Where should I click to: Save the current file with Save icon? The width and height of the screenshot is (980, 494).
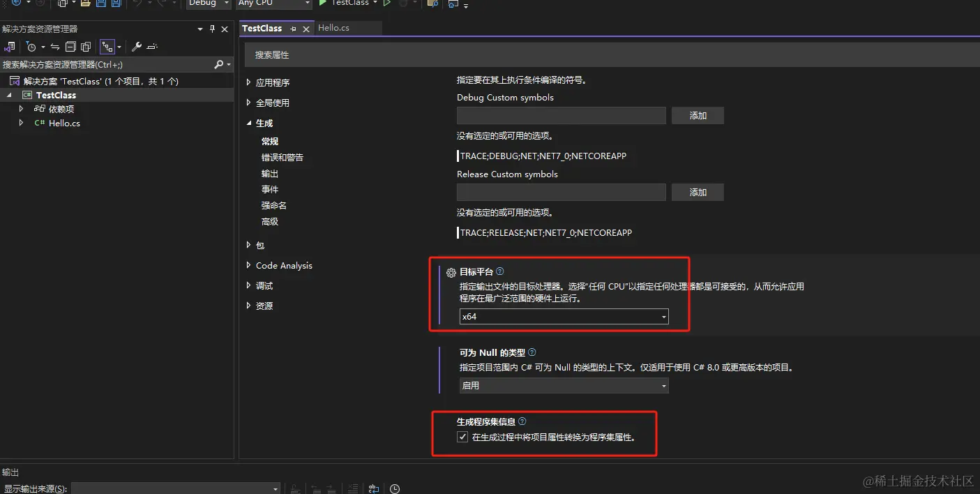(x=101, y=3)
